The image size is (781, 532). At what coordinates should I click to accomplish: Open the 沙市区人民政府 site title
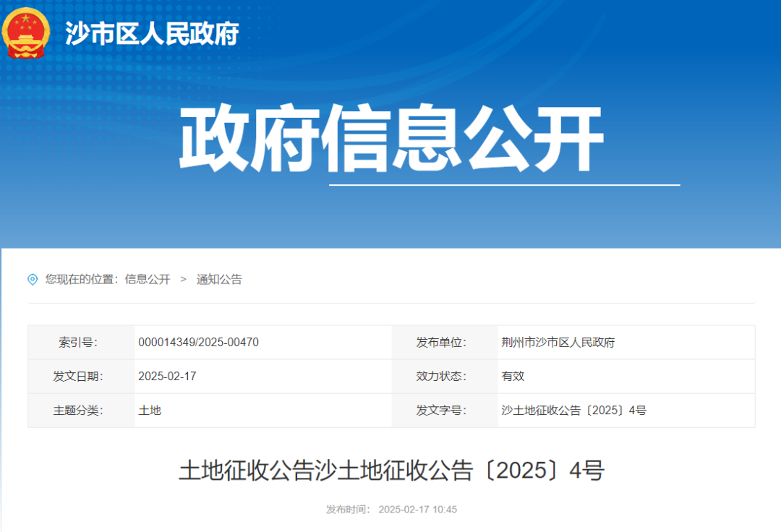[x=152, y=33]
